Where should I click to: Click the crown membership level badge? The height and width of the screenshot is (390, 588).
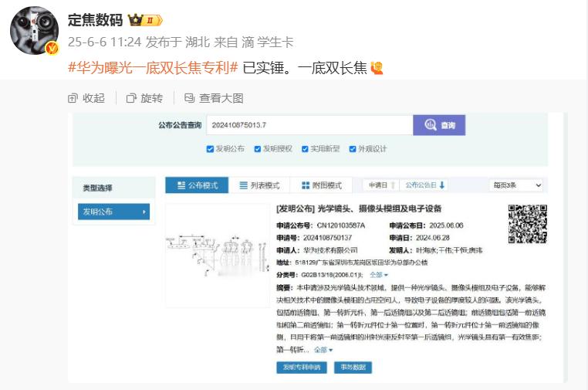pos(145,20)
